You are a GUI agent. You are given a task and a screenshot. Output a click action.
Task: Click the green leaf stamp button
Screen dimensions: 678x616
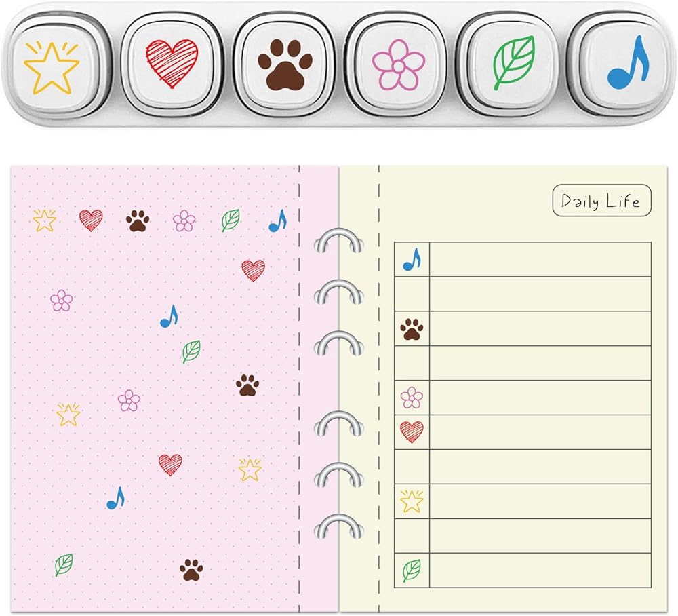point(511,65)
